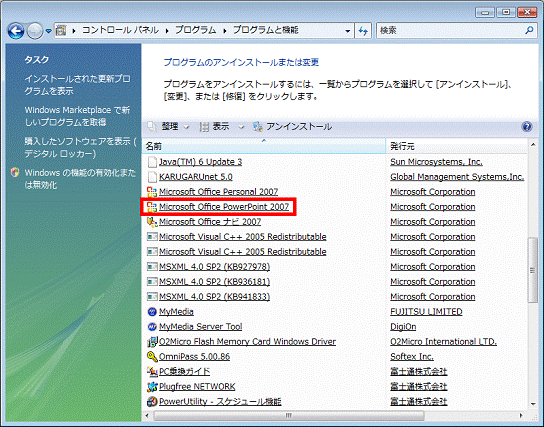Focus the 検索 search field
This screenshot has width=544, height=427.
pyautogui.click(x=451, y=31)
